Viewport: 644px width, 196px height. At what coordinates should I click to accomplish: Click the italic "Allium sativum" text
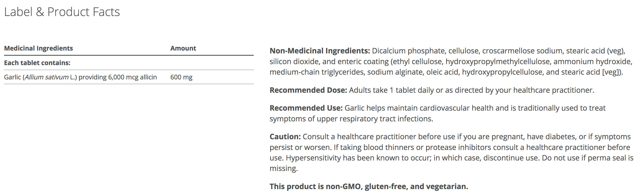tap(47, 77)
